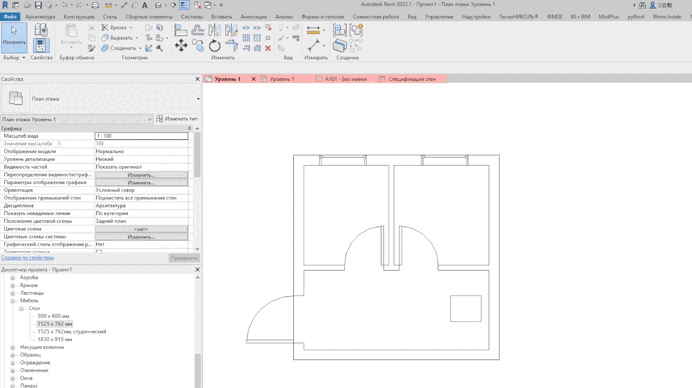
Task: Collapse the Мебель tree node
Action: tap(13, 301)
